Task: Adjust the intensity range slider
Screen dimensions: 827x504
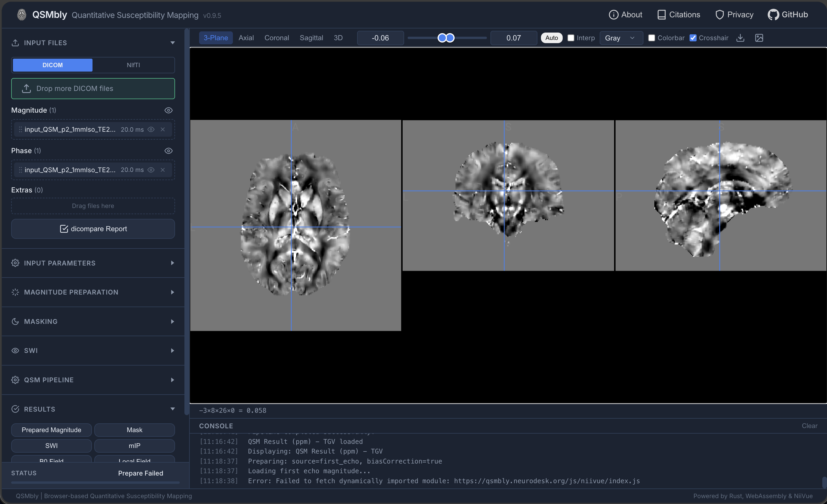Action: [x=446, y=38]
